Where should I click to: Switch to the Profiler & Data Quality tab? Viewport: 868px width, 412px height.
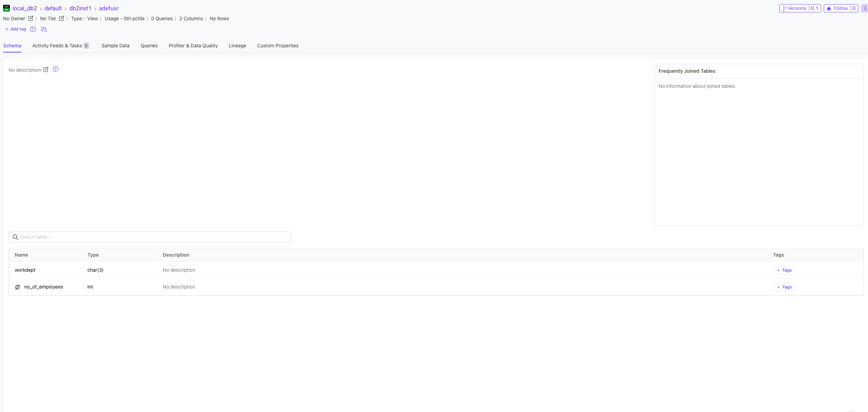click(x=193, y=46)
